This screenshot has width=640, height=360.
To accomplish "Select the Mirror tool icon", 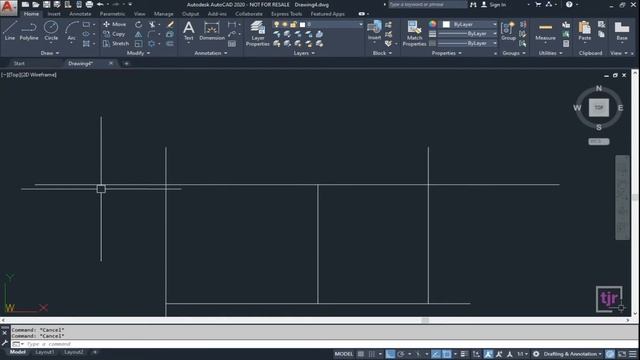I will pyautogui.click(x=139, y=34).
